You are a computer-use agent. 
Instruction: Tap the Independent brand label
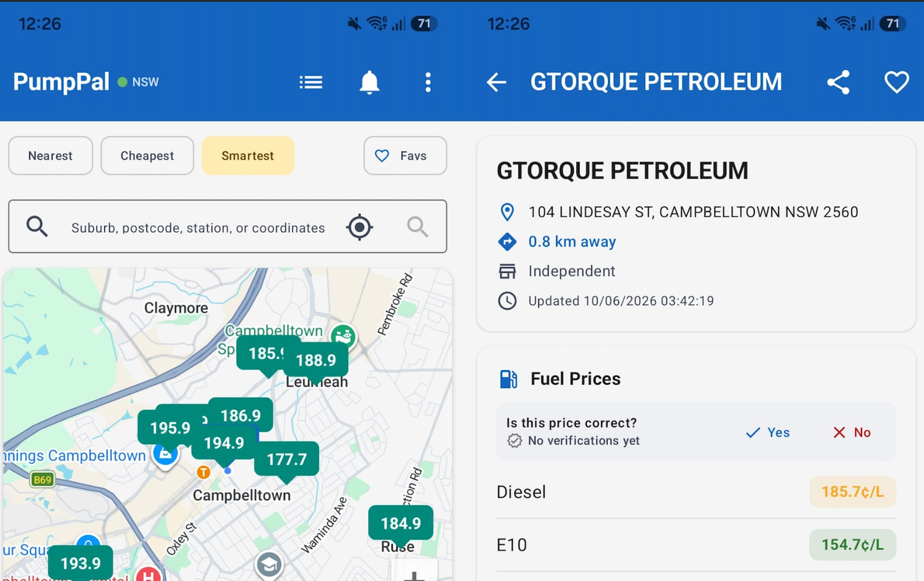572,271
